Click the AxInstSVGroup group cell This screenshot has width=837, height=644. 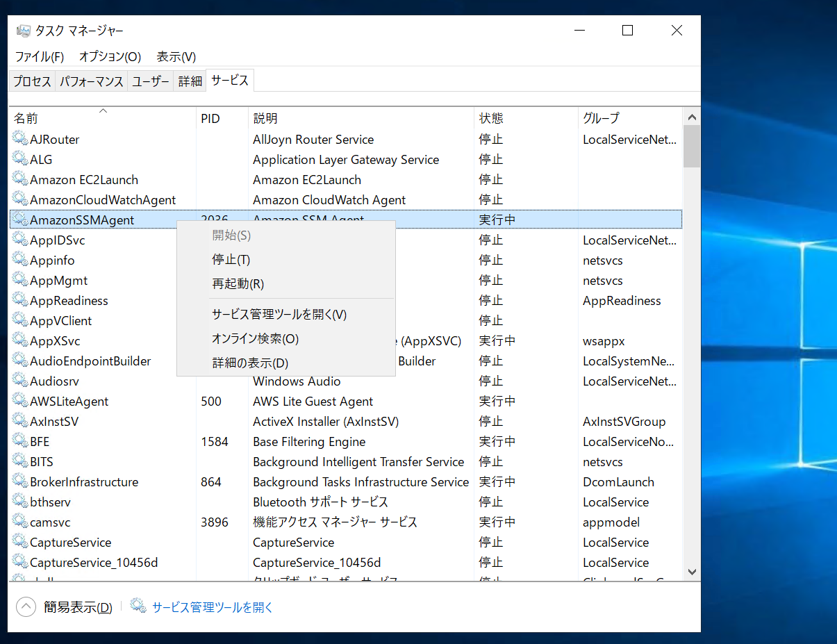(624, 421)
